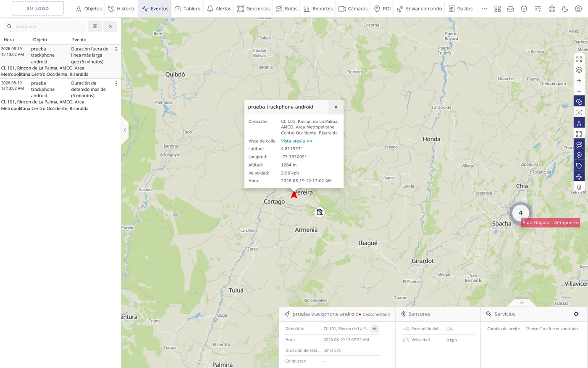
Task: Toggle geofences visibility on map
Action: tap(579, 134)
